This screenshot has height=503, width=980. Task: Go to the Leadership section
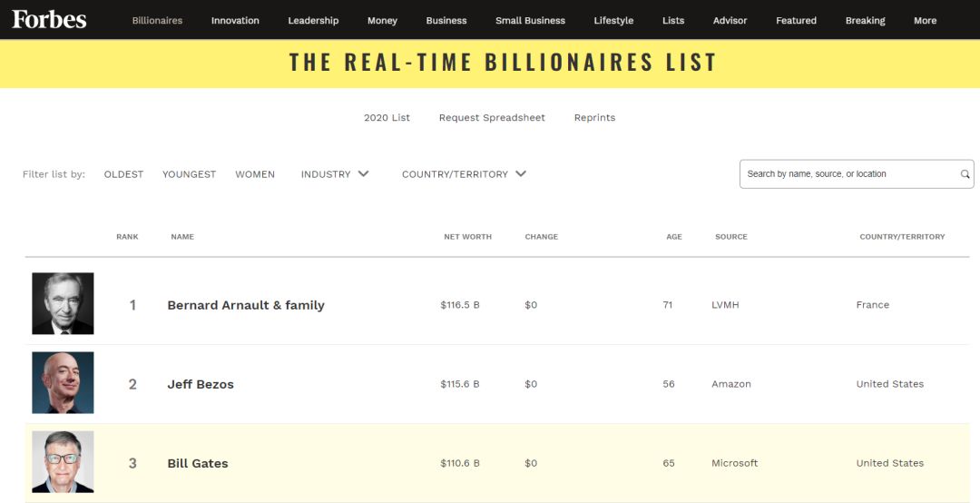pyautogui.click(x=313, y=21)
